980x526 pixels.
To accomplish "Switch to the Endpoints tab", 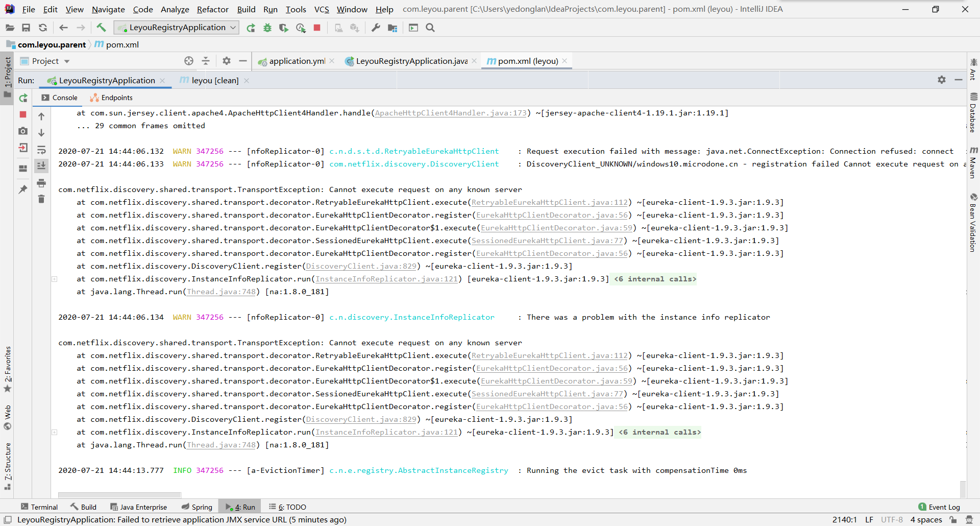I will coord(111,98).
